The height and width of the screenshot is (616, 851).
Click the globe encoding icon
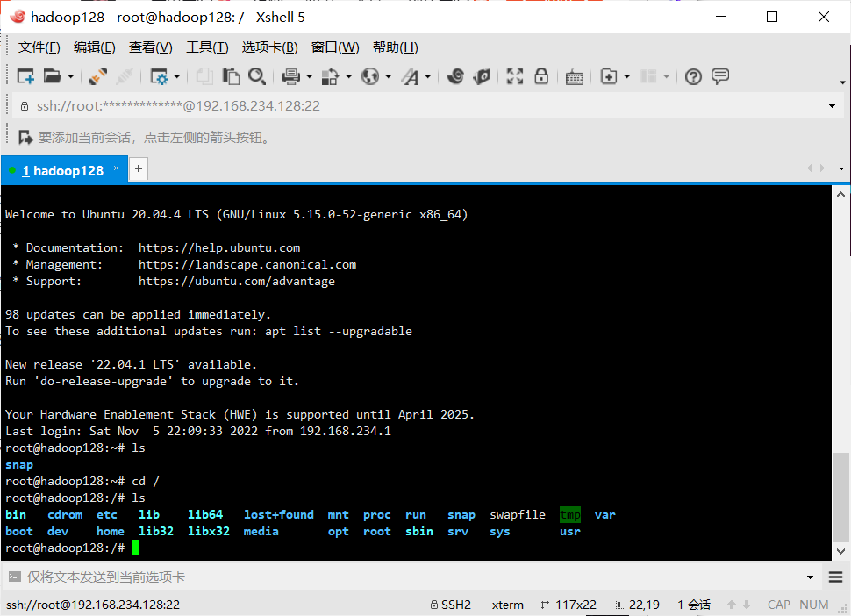coord(370,76)
